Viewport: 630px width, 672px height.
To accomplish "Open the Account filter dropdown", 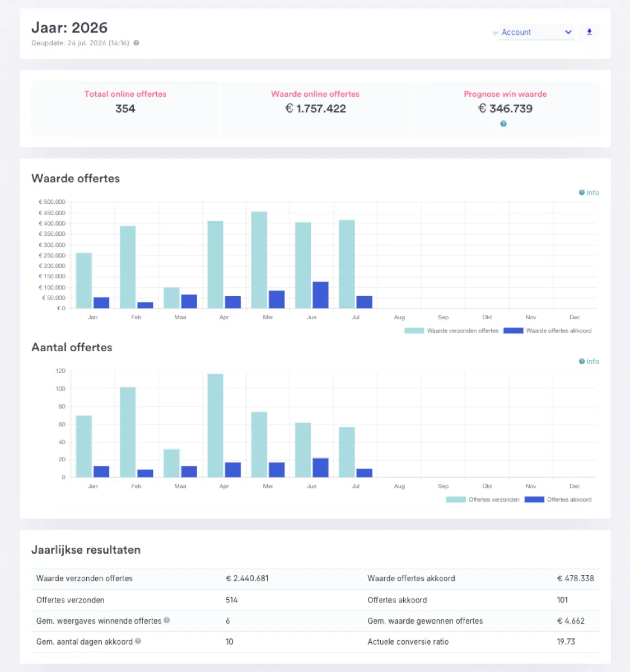I will (536, 32).
